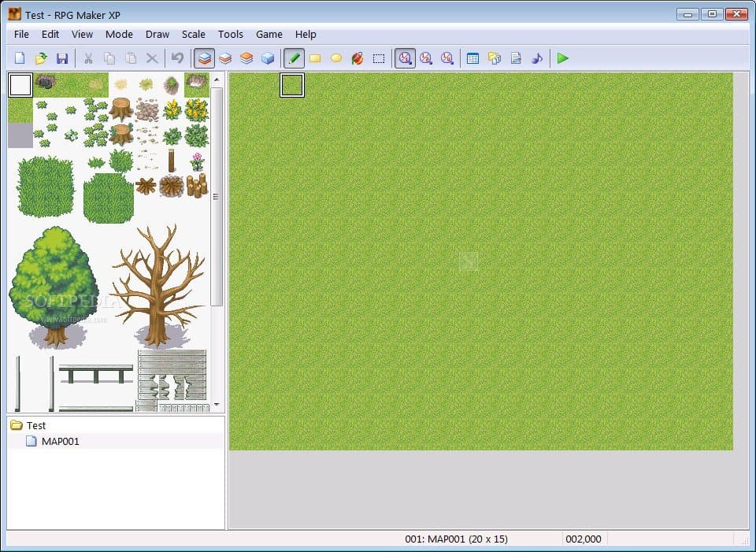Switch to Layer 2 editing mode
This screenshot has height=552, width=756.
coord(225,58)
